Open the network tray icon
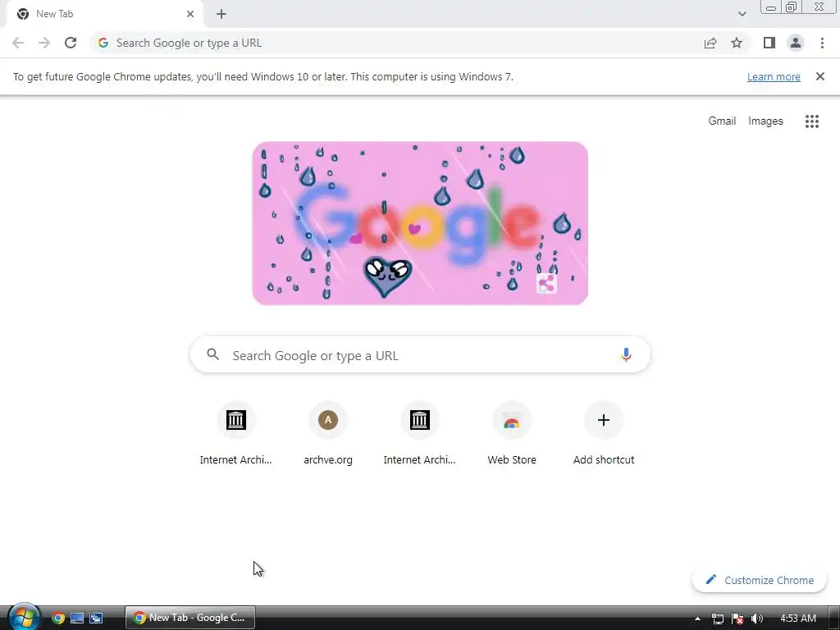The width and height of the screenshot is (840, 630). (717, 619)
